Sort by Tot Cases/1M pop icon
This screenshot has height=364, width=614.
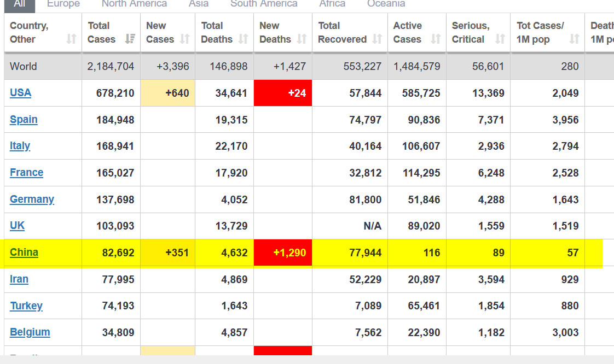(575, 39)
